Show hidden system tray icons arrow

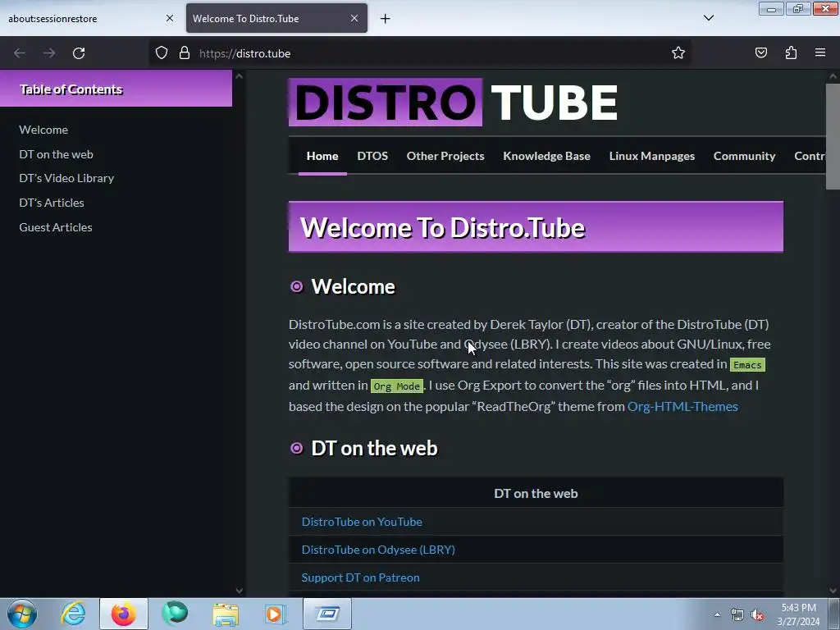tap(717, 614)
